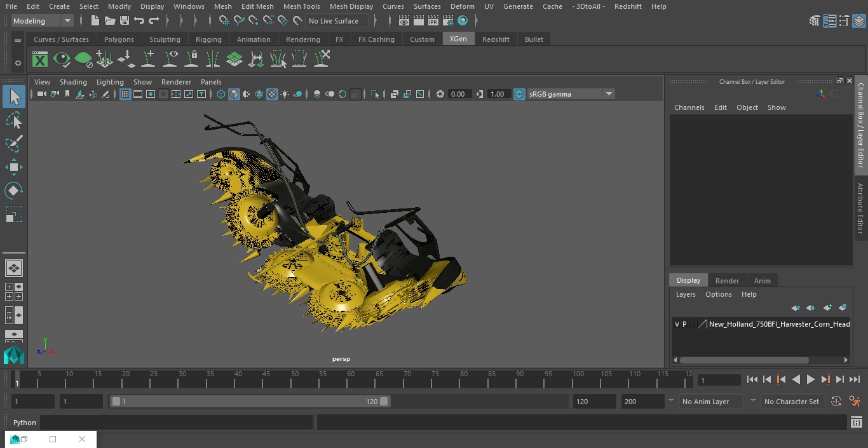Open the No Character Set dropdown arrow
Viewport: 868px width, 448px height.
[x=753, y=402]
